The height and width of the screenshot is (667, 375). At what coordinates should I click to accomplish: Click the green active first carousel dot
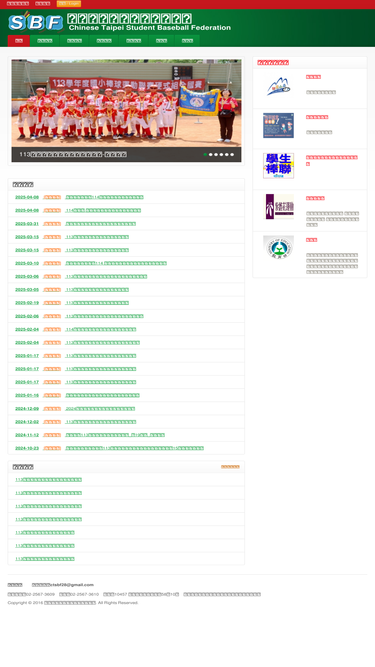[x=205, y=154]
